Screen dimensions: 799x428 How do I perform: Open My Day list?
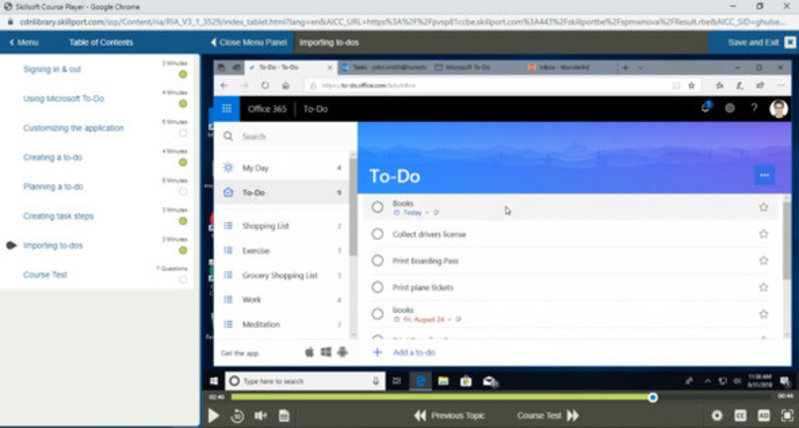tap(282, 168)
